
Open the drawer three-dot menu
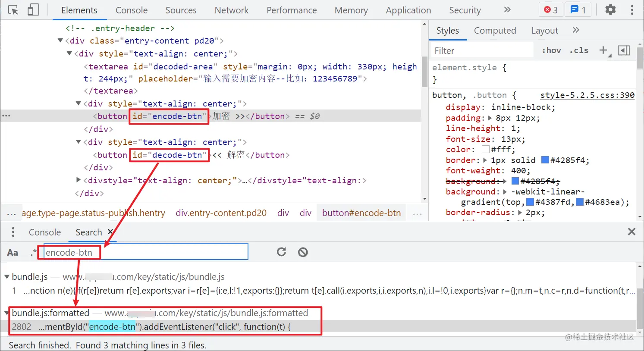(x=13, y=232)
